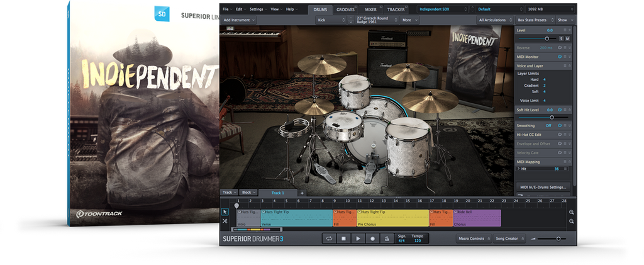644x265 pixels.
Task: Zoom in on the song track timeline
Action: (x=571, y=212)
